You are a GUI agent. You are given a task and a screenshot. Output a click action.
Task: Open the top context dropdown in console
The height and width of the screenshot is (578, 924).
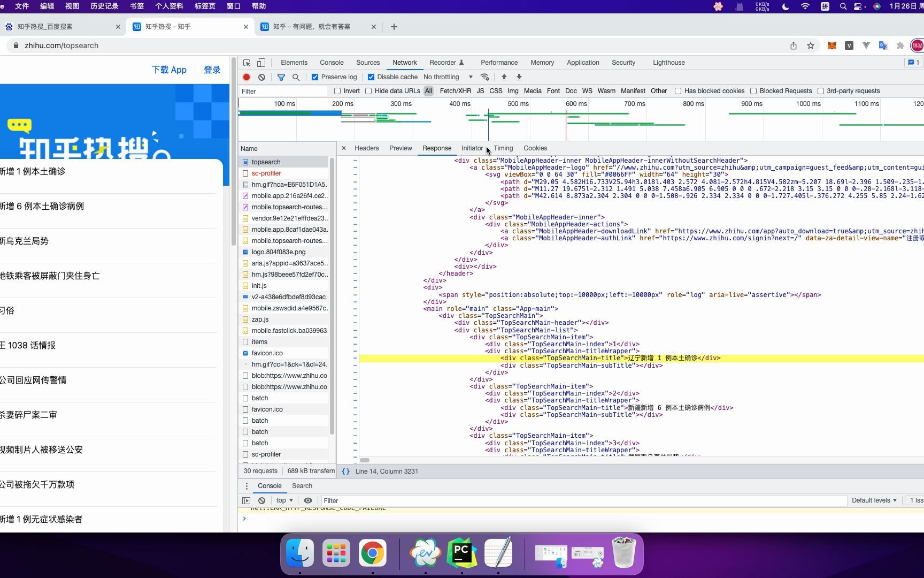284,500
